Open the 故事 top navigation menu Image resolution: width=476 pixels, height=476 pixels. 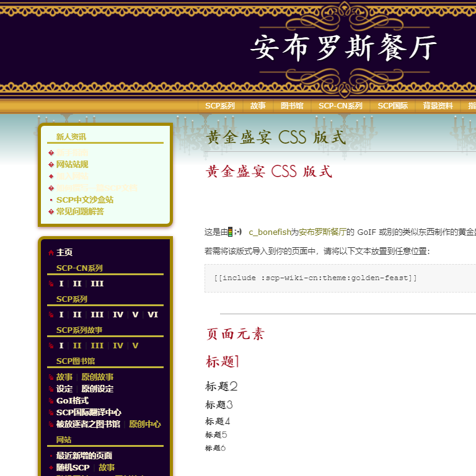pos(258,106)
